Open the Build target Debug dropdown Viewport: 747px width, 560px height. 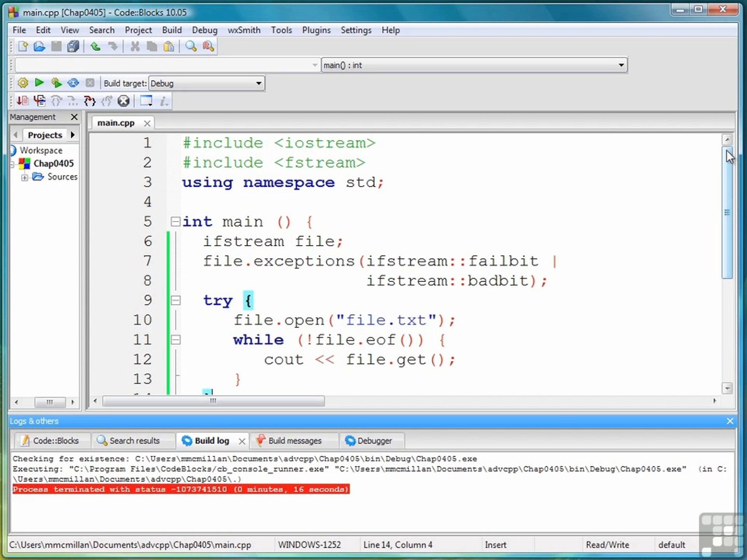pos(206,83)
